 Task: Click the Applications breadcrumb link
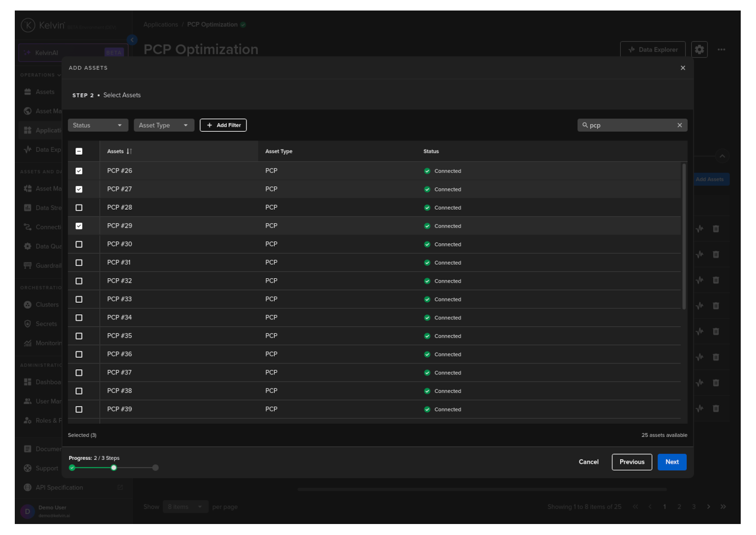[x=160, y=25]
